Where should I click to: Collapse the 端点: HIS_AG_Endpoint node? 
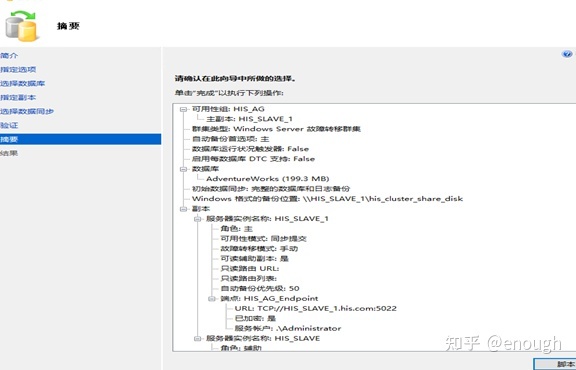pyautogui.click(x=212, y=299)
